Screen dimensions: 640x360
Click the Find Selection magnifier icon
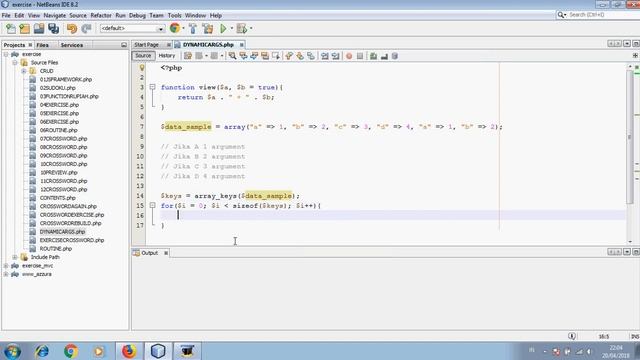click(232, 56)
